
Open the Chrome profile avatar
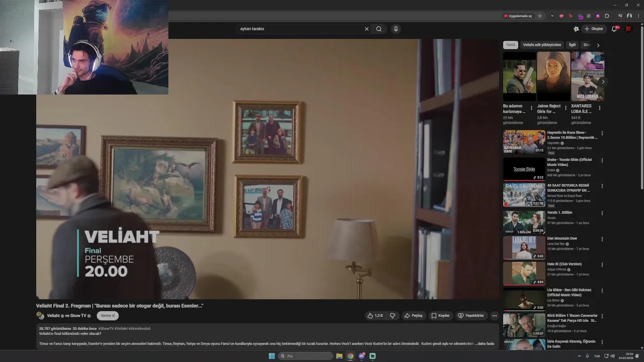click(629, 16)
